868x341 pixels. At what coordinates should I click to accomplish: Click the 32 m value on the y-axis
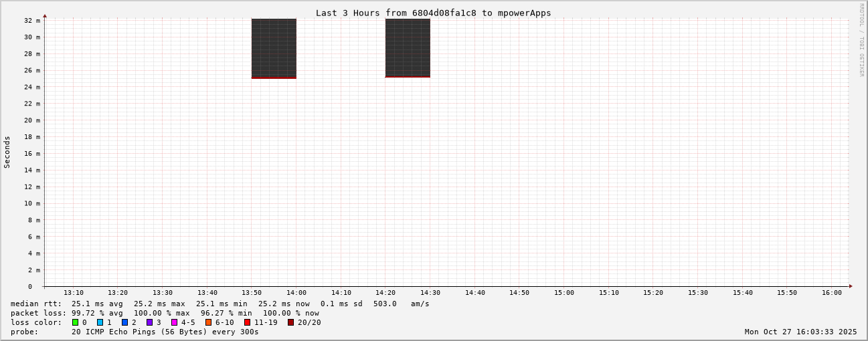(x=33, y=21)
